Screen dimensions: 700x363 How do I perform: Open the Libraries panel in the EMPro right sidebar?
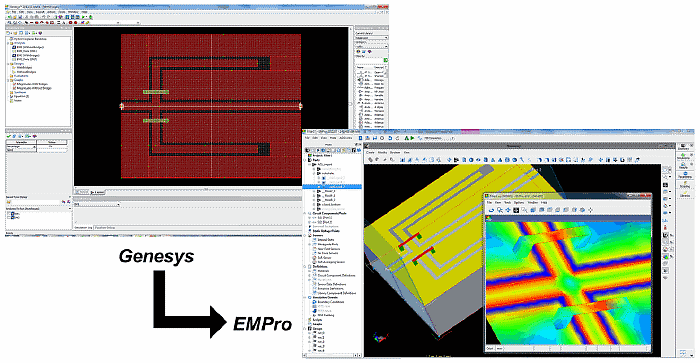685,194
